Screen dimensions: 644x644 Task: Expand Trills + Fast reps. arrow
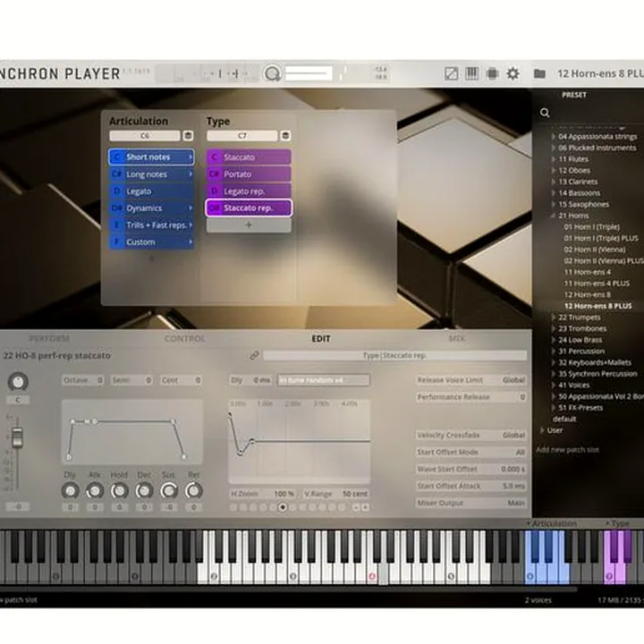point(191,225)
